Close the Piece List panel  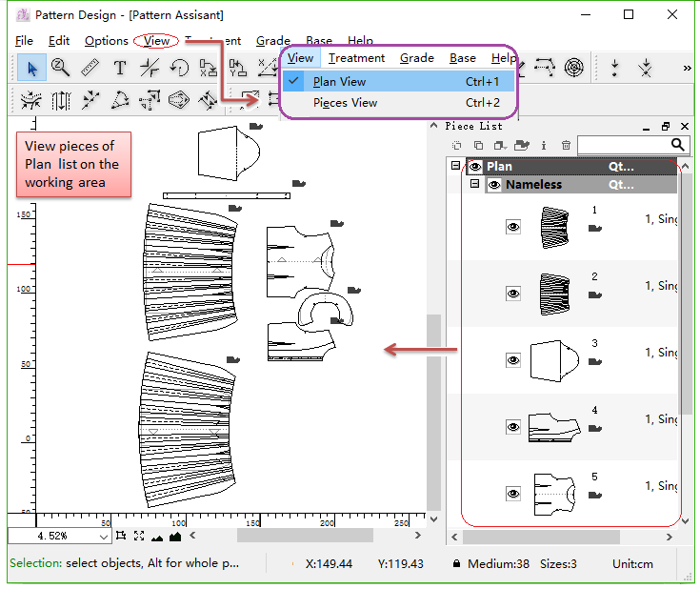[x=682, y=126]
